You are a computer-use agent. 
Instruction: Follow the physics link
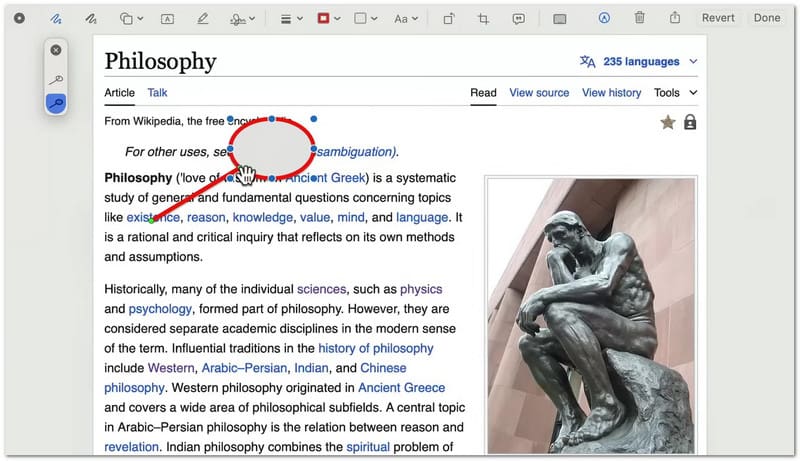click(x=421, y=289)
